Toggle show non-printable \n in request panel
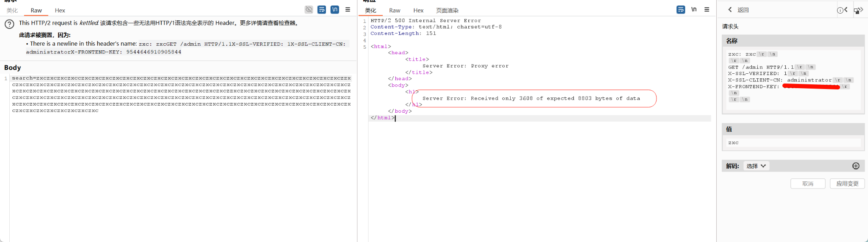 click(x=335, y=9)
